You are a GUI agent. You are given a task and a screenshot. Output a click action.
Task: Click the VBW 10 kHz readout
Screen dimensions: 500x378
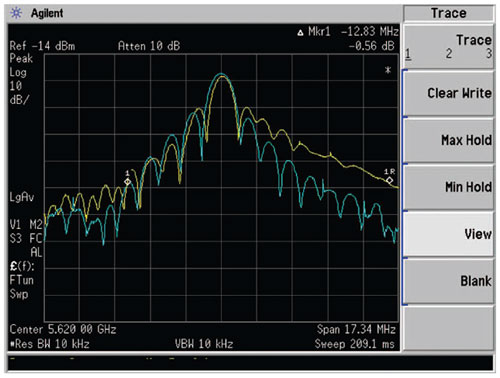point(204,344)
